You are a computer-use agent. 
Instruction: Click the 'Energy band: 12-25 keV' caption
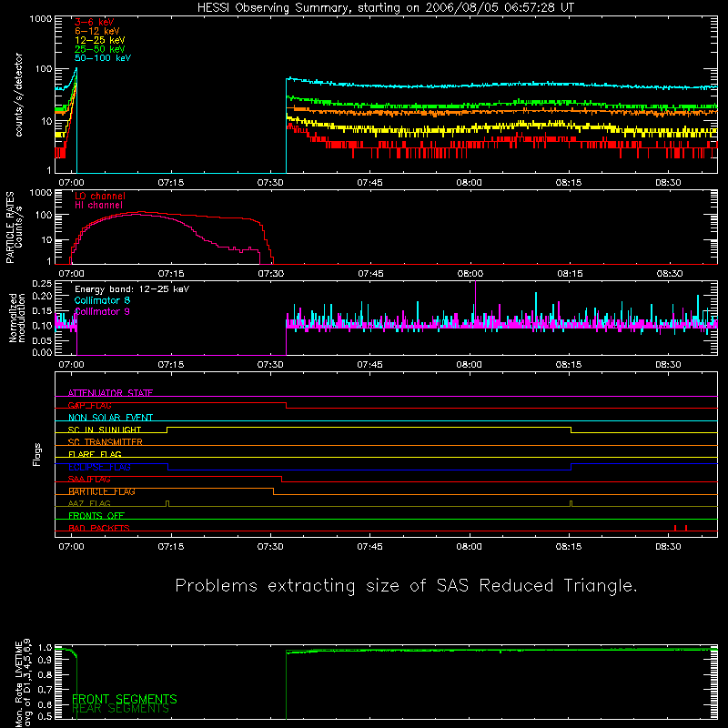pos(132,289)
